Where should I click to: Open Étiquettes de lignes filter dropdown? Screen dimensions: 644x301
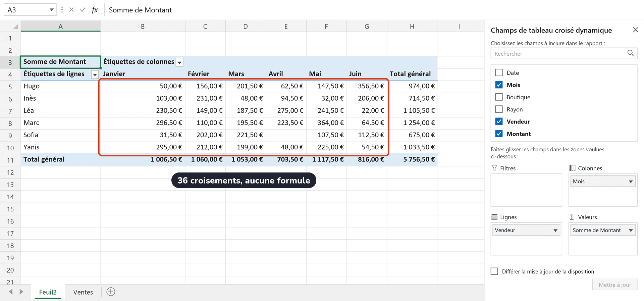click(95, 74)
